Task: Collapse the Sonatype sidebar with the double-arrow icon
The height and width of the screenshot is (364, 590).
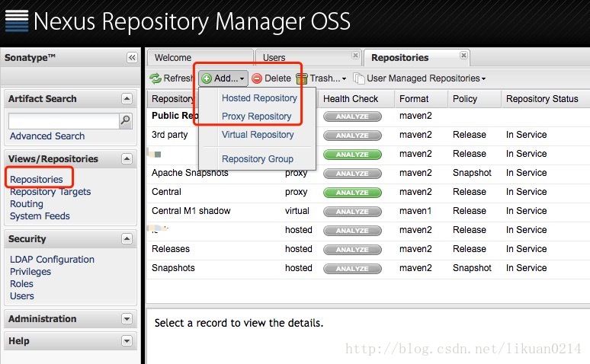Action: (x=132, y=58)
